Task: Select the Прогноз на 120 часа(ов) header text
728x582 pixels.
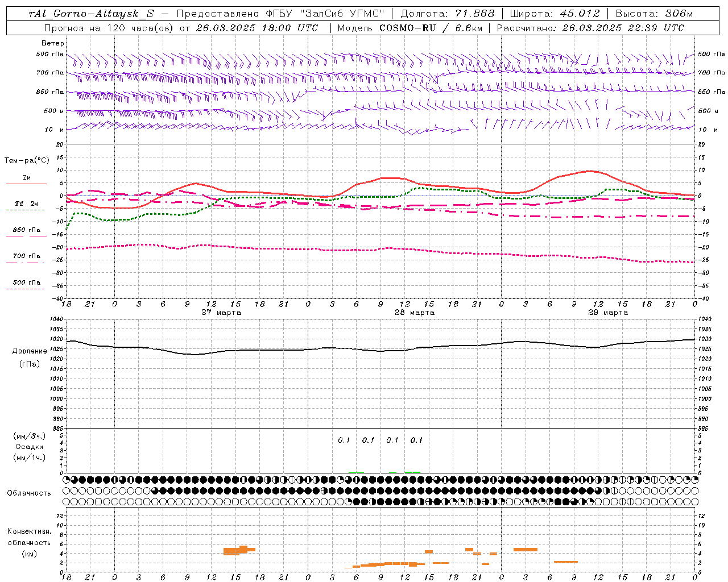Action: 109,28
